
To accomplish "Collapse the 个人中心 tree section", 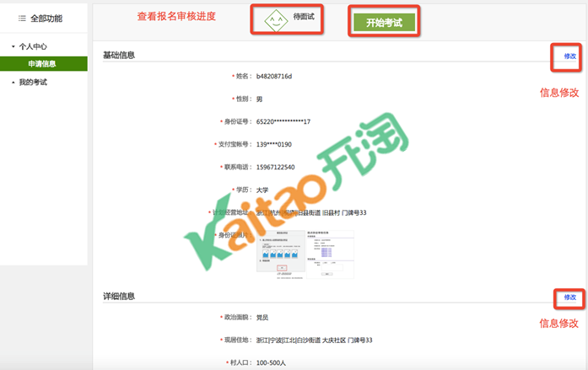I will 13,47.
